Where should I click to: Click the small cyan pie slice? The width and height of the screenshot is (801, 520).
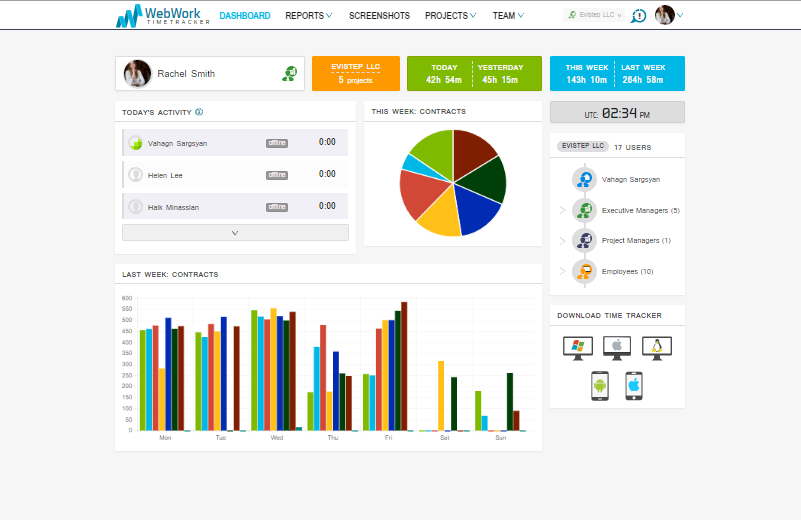(417, 165)
